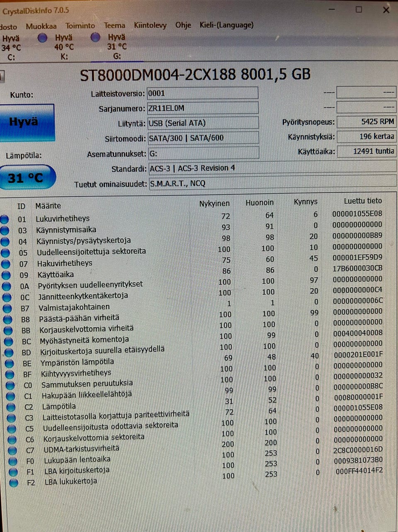This screenshot has height=532, width=398.
Task: Click status dot of Päästä-päähän virheitä row
Action: [x=7, y=320]
